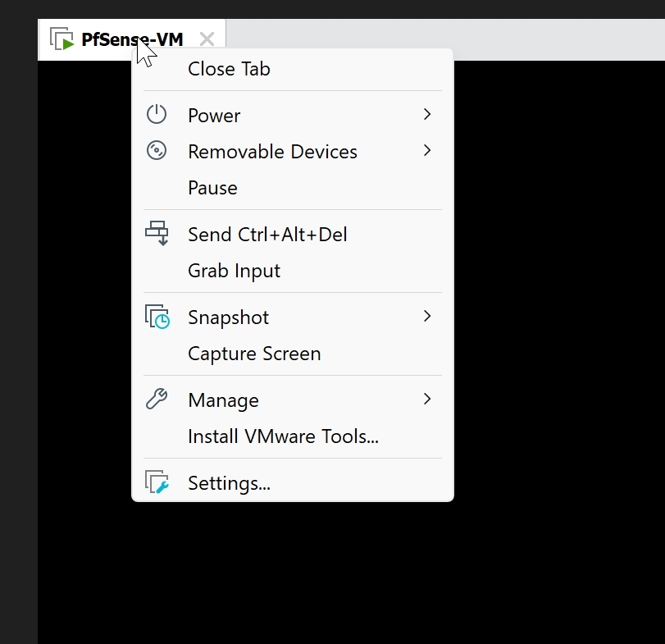Expand the Removable Devices submenu arrow

[x=427, y=151]
